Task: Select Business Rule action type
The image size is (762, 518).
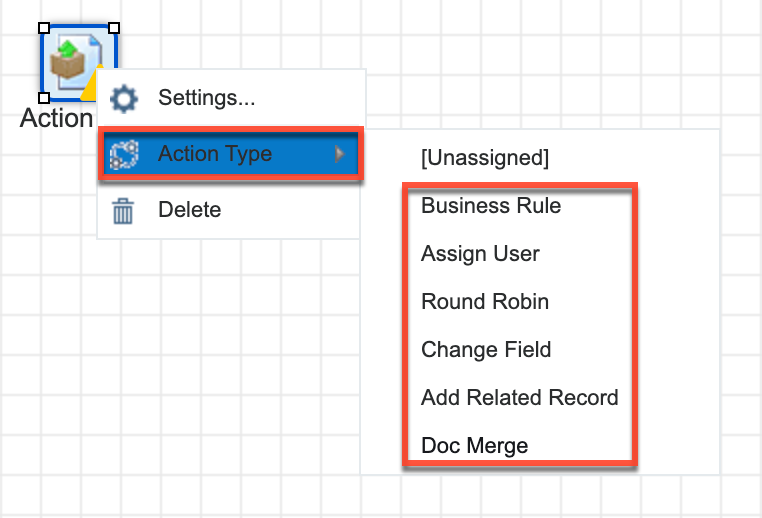Action: 491,206
